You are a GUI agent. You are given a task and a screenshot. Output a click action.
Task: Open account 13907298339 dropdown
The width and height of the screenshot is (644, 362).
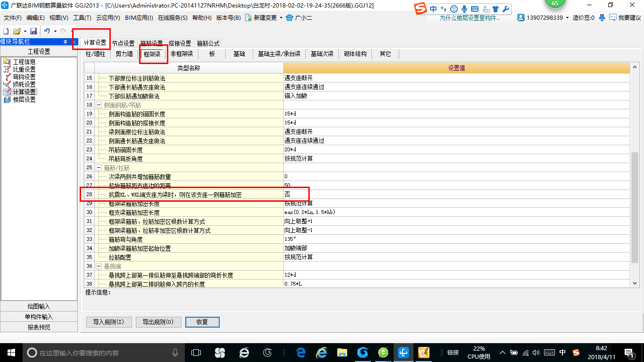pyautogui.click(x=568, y=18)
